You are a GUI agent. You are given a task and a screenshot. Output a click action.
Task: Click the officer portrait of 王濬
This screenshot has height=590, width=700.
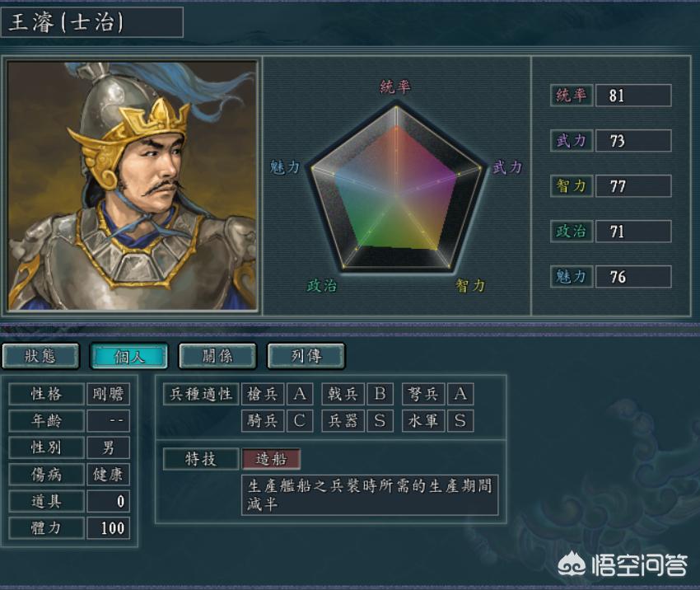pos(132,185)
